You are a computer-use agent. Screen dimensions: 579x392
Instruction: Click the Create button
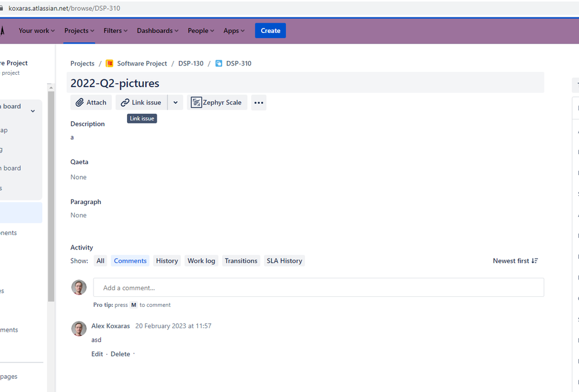270,30
